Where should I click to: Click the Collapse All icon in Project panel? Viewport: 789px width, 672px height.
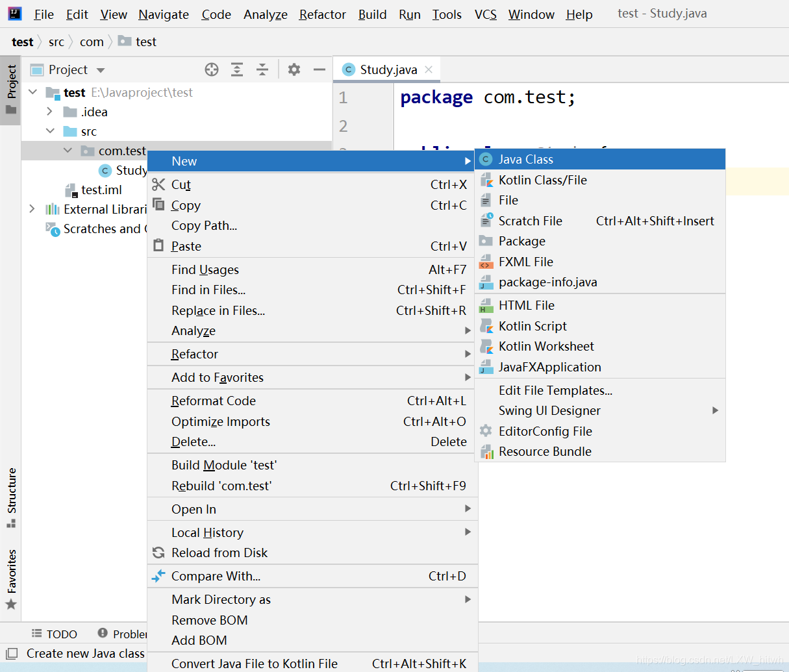262,69
